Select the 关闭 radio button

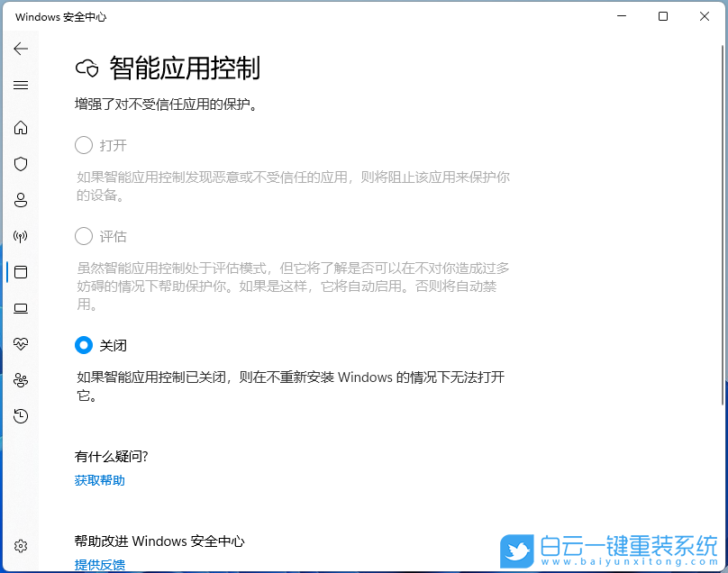(x=83, y=345)
